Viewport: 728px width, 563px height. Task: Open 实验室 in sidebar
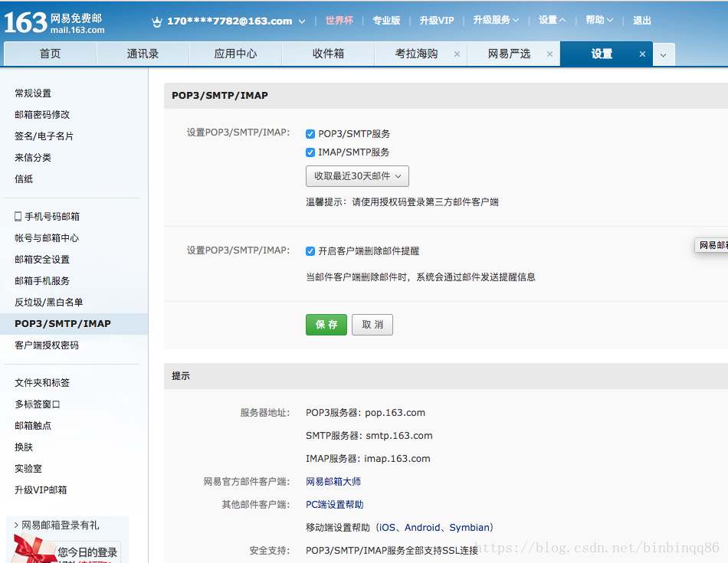pos(28,468)
